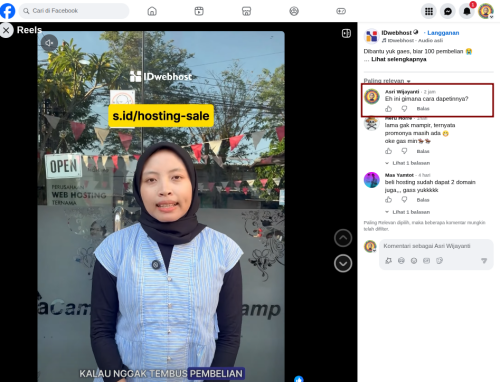
Task: Like Asri Wijayanti's comment
Action: [x=388, y=109]
